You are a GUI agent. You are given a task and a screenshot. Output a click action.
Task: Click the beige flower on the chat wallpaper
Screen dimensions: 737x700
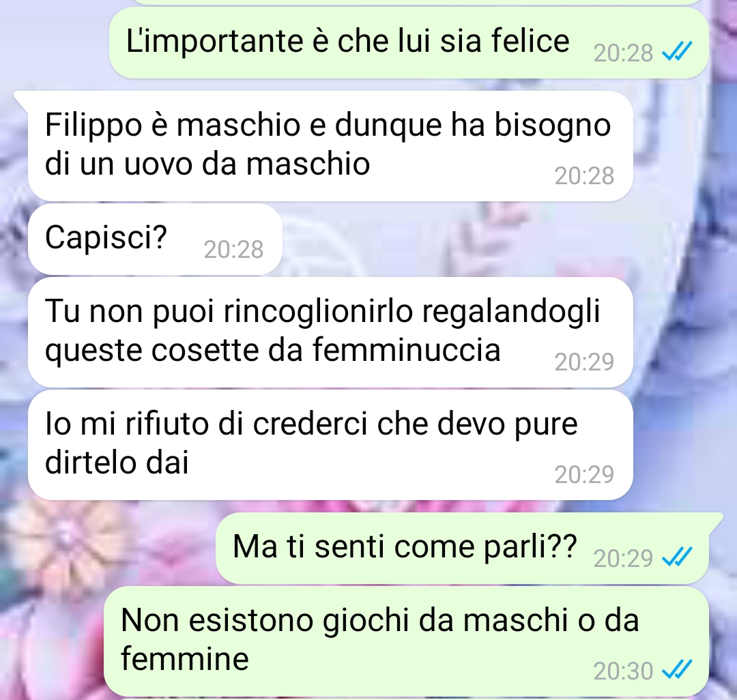point(63,536)
